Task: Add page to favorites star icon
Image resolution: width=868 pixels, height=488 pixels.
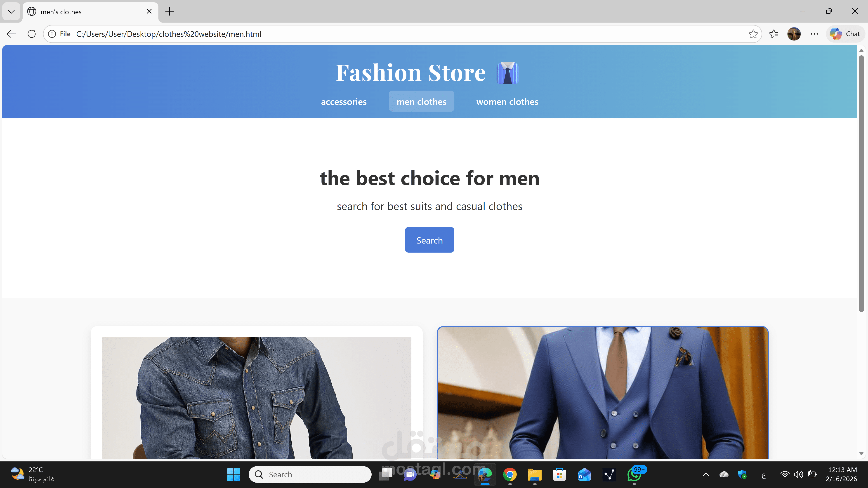Action: click(x=753, y=34)
